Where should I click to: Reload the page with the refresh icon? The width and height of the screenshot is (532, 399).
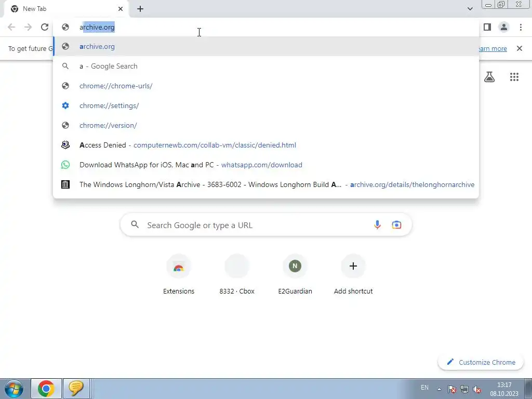(45, 27)
